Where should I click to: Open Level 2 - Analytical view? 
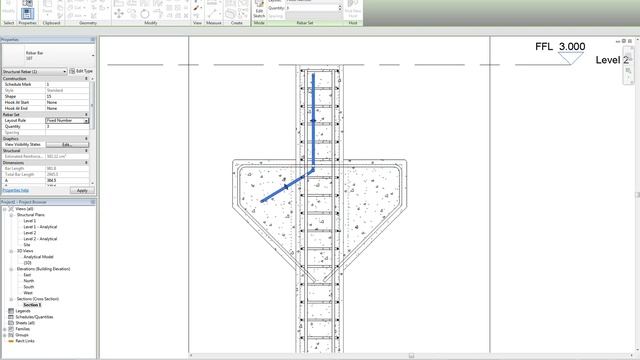pos(40,239)
